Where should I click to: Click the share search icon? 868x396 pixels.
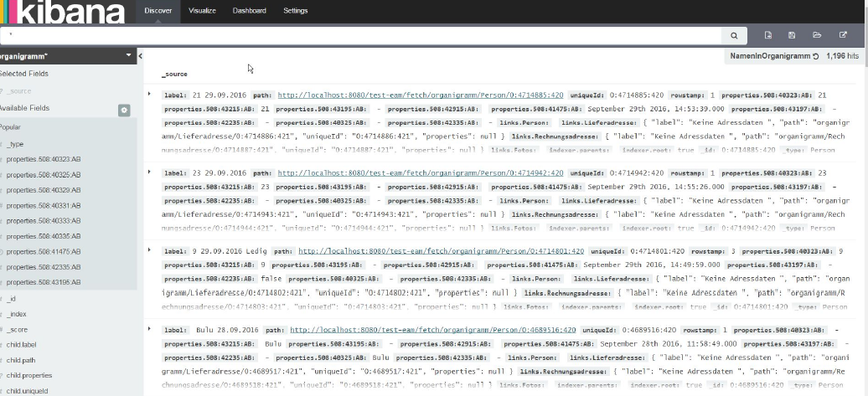coord(843,35)
